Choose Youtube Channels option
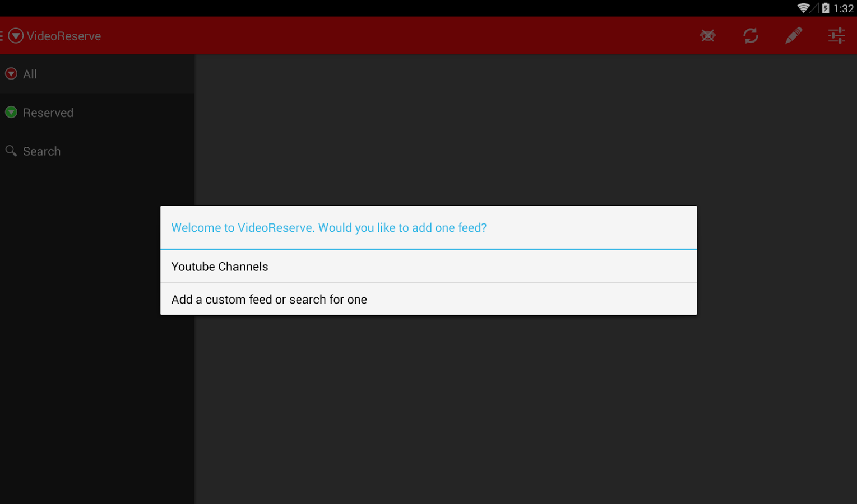Screen dimensions: 857x504 (x=429, y=267)
